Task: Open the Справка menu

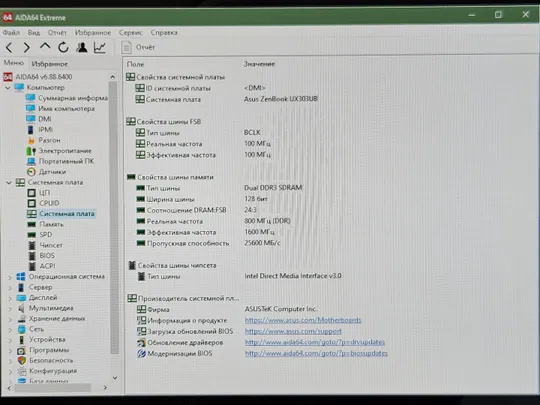Action: click(x=164, y=33)
